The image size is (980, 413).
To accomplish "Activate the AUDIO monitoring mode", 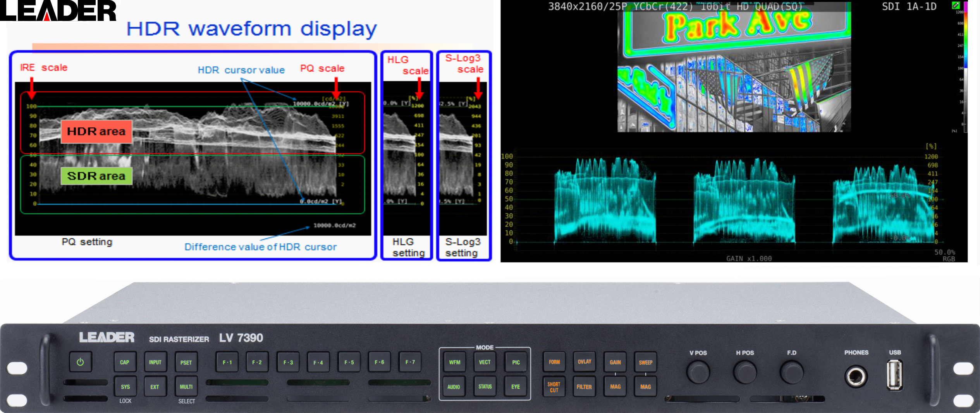I will point(454,386).
